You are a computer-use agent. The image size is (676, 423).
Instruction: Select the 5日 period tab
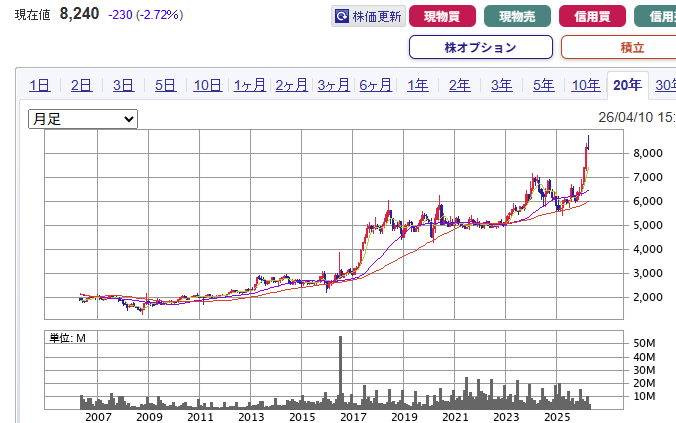(166, 85)
